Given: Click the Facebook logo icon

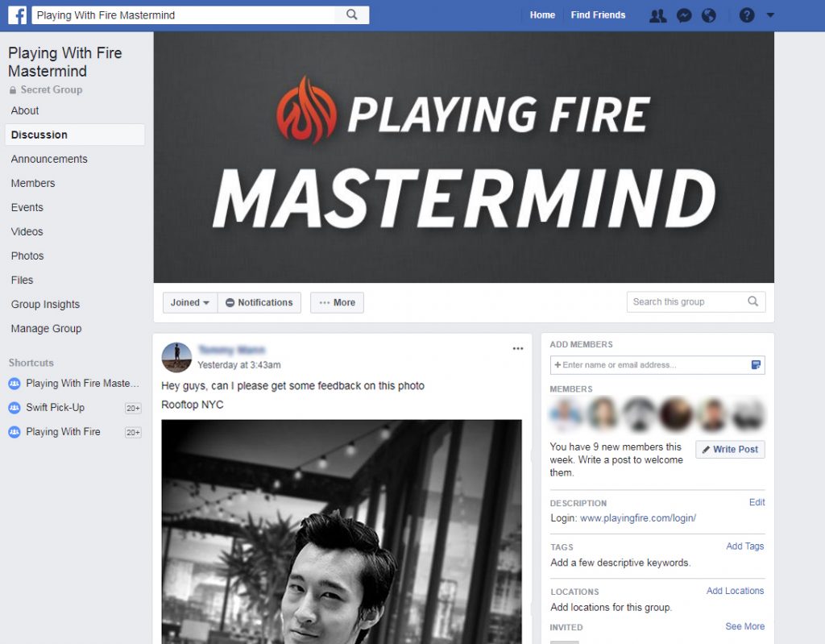Looking at the screenshot, I should coord(18,15).
